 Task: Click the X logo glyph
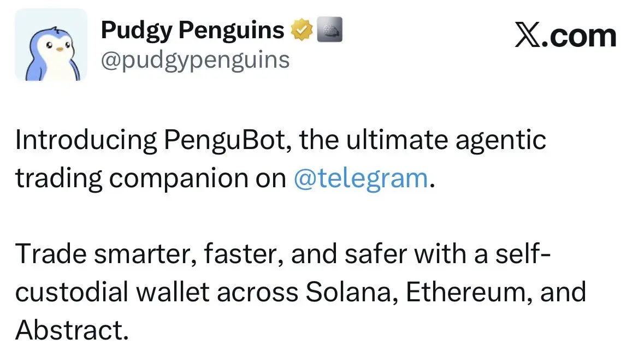528,35
